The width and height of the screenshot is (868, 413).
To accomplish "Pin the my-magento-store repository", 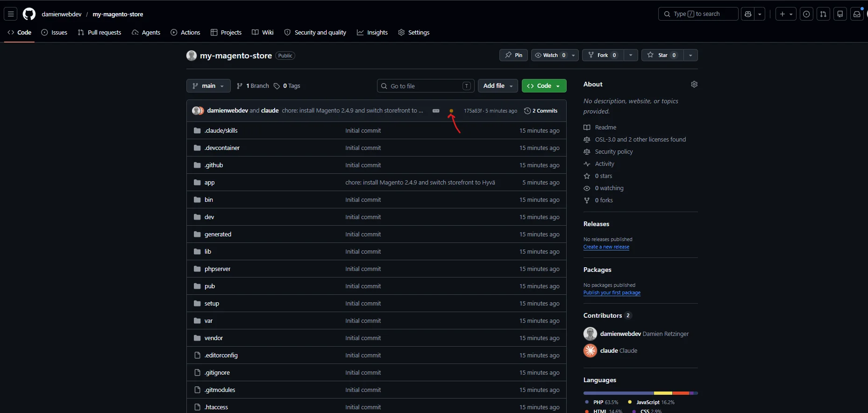I will tap(513, 55).
